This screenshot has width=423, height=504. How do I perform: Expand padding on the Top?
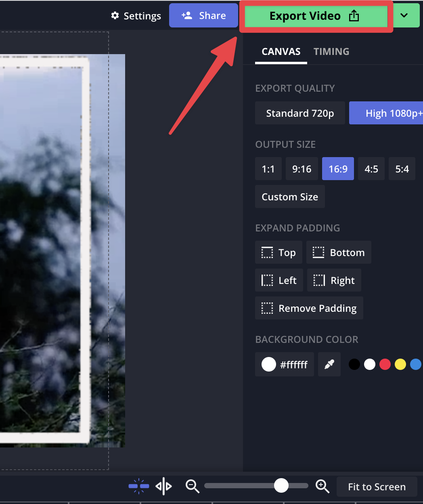[279, 252]
